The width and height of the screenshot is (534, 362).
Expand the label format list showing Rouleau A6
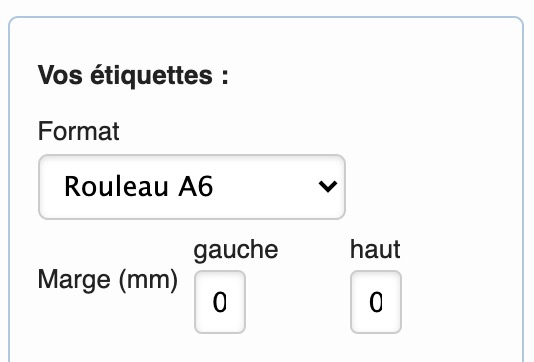pyautogui.click(x=192, y=187)
